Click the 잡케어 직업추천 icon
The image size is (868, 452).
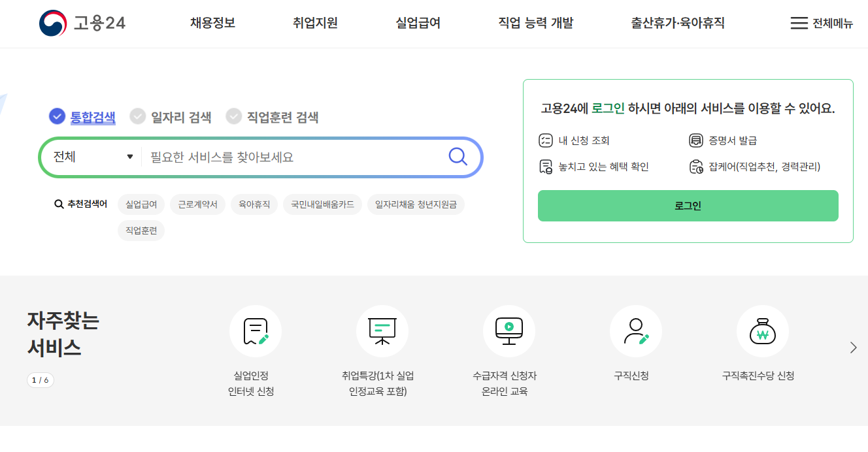[695, 167]
